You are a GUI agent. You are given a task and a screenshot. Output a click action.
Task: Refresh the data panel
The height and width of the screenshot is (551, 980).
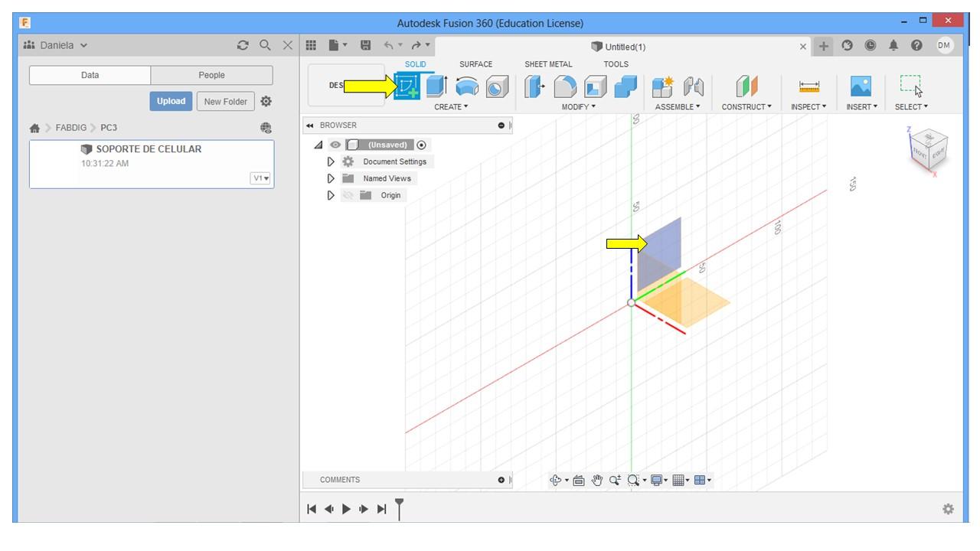click(243, 46)
